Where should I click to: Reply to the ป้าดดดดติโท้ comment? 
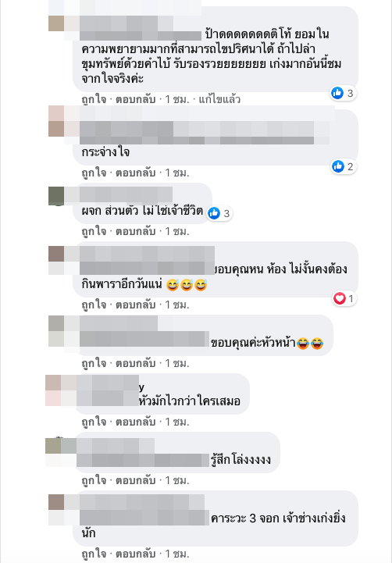135,99
